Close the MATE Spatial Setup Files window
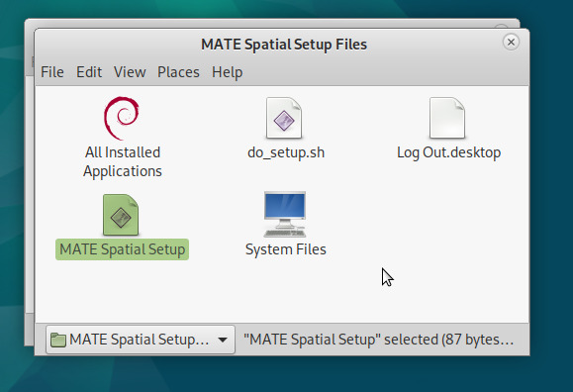The width and height of the screenshot is (573, 392). pos(511,42)
